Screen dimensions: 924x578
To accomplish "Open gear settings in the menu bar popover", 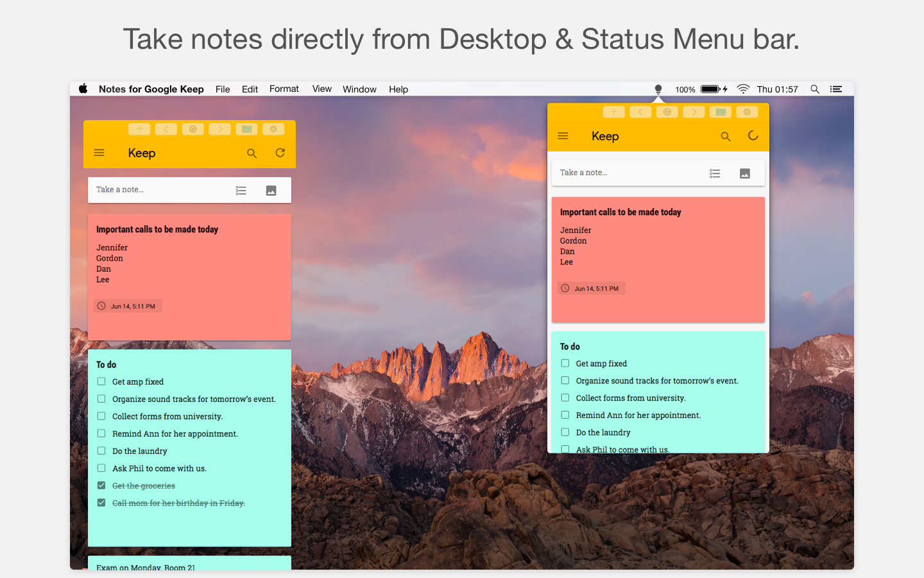I will coord(747,112).
